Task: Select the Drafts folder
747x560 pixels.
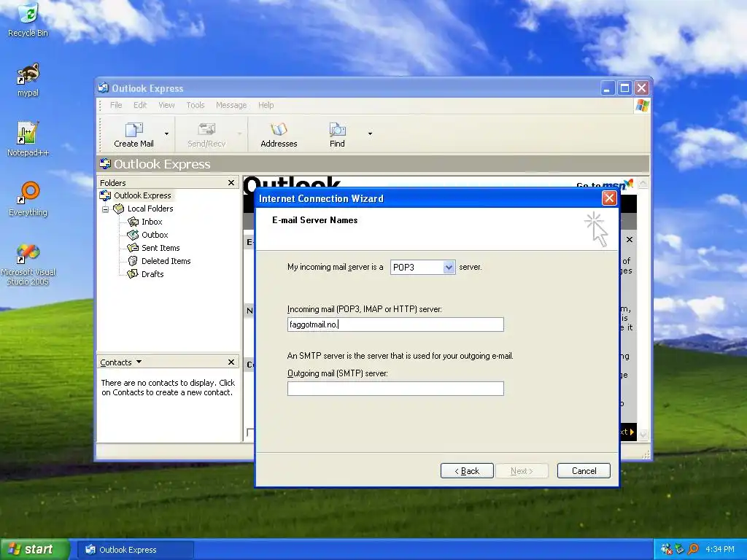Action: click(152, 274)
